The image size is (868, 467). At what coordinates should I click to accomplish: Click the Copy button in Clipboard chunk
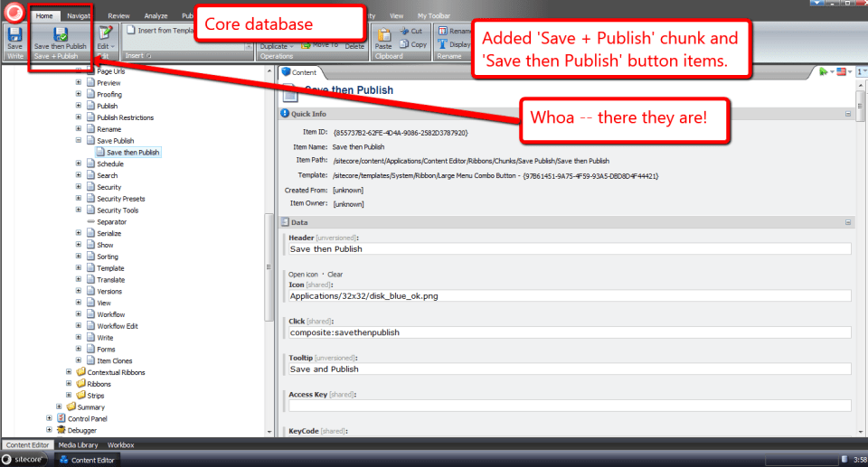pyautogui.click(x=413, y=44)
